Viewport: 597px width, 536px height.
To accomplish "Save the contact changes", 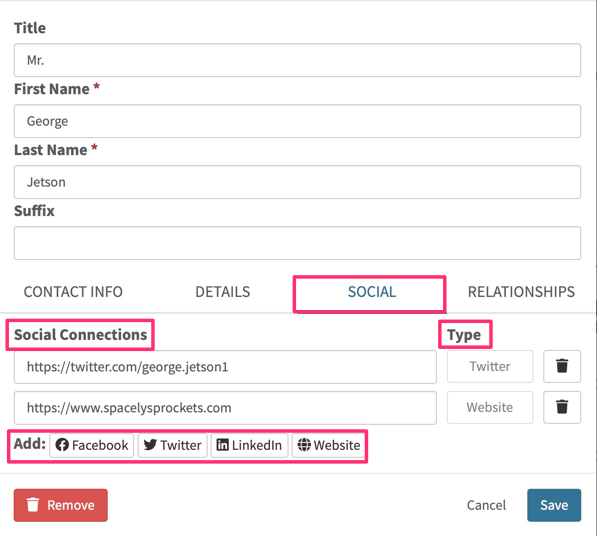I will click(x=554, y=505).
